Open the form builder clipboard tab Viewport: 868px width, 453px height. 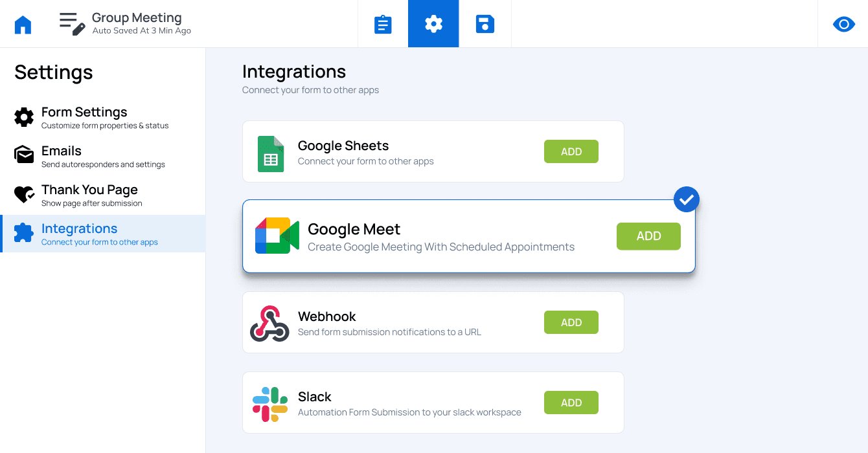click(383, 24)
